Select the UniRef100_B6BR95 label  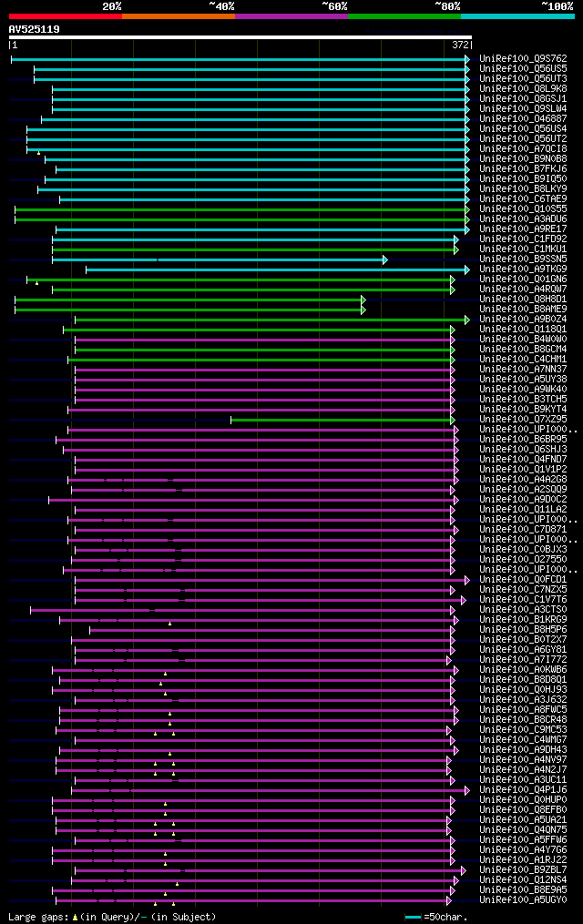pos(524,440)
